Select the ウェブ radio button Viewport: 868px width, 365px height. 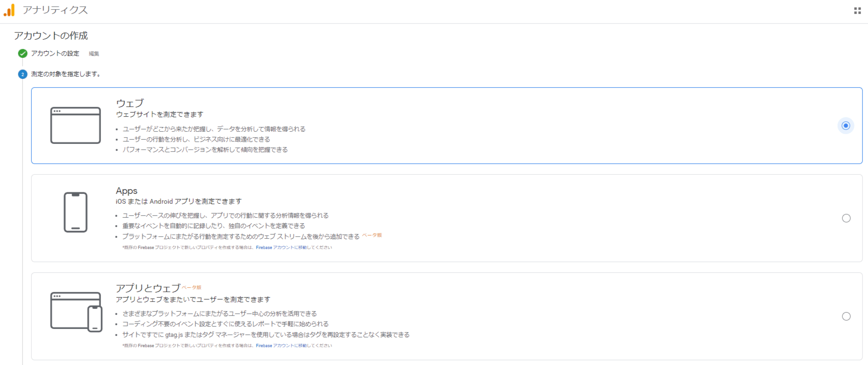tap(846, 125)
